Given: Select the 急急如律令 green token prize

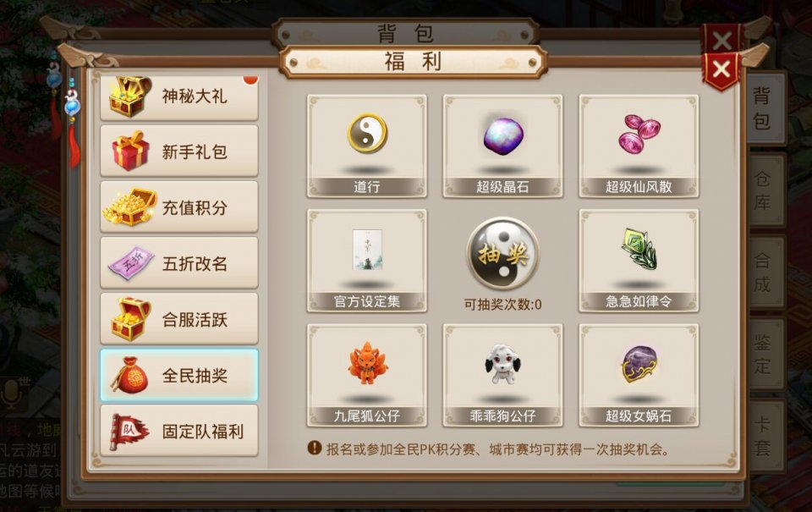Looking at the screenshot, I should coord(639,261).
